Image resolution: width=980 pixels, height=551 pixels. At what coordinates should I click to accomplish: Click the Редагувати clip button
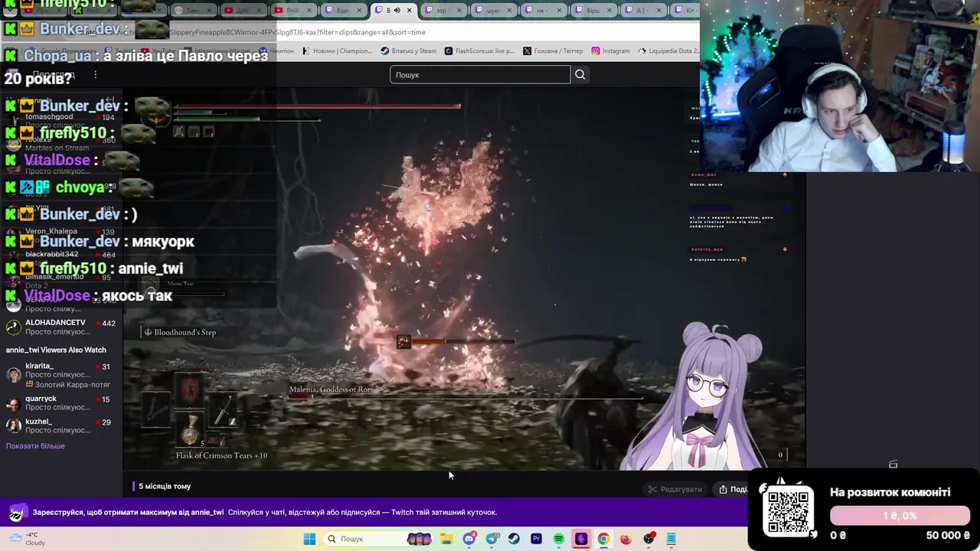(x=675, y=489)
